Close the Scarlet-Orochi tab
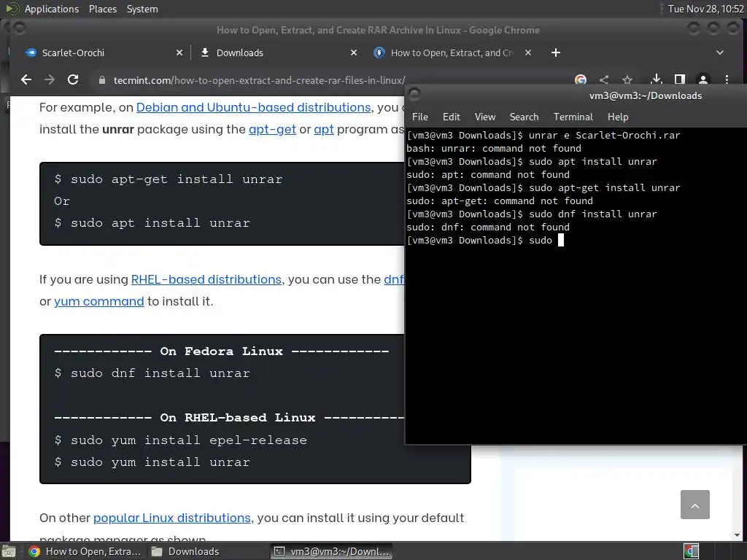Viewport: 747px width, 560px height. coord(179,52)
